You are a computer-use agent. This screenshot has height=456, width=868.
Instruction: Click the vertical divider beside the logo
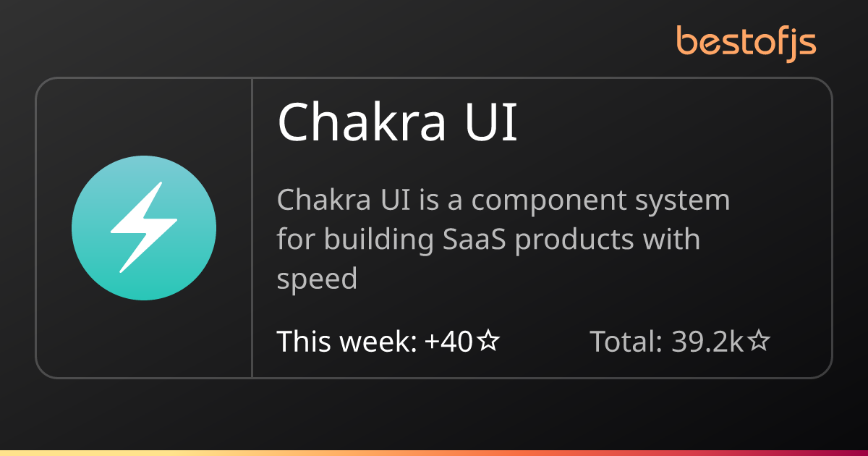click(252, 228)
